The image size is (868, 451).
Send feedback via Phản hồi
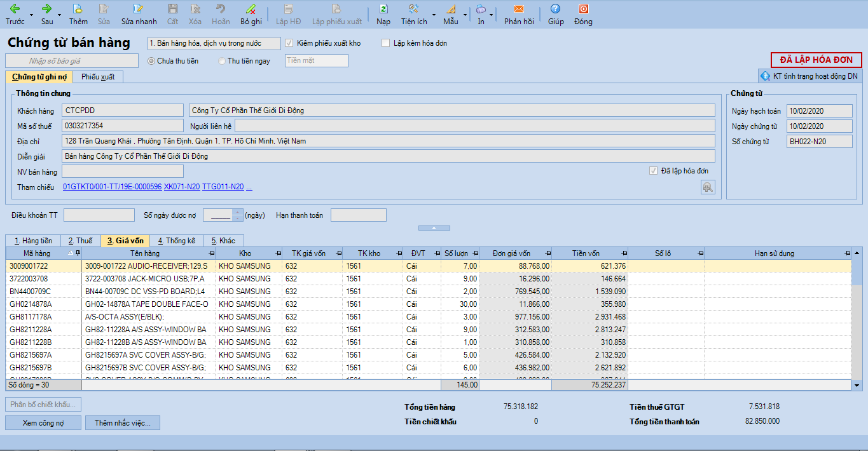click(519, 15)
